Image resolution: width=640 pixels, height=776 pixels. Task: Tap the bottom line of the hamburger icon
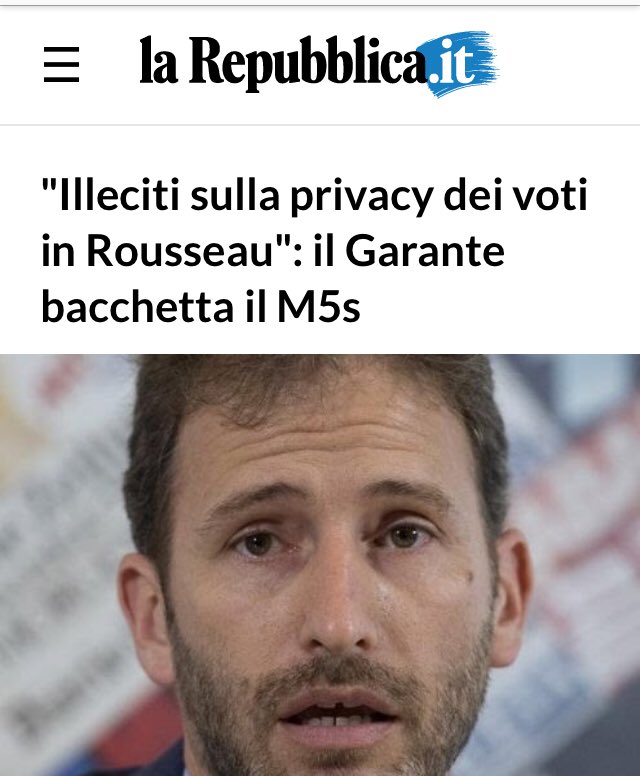tap(61, 80)
